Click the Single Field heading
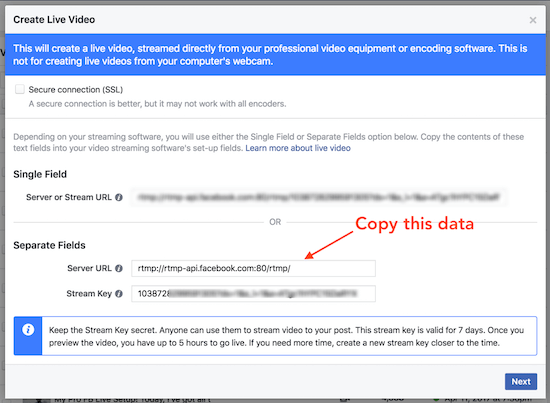Image resolution: width=550 pixels, height=403 pixels. pos(40,174)
